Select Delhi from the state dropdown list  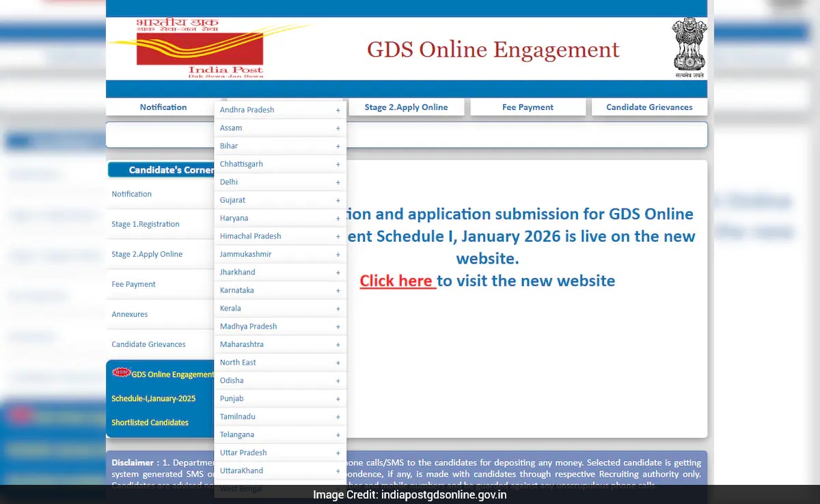pos(280,182)
